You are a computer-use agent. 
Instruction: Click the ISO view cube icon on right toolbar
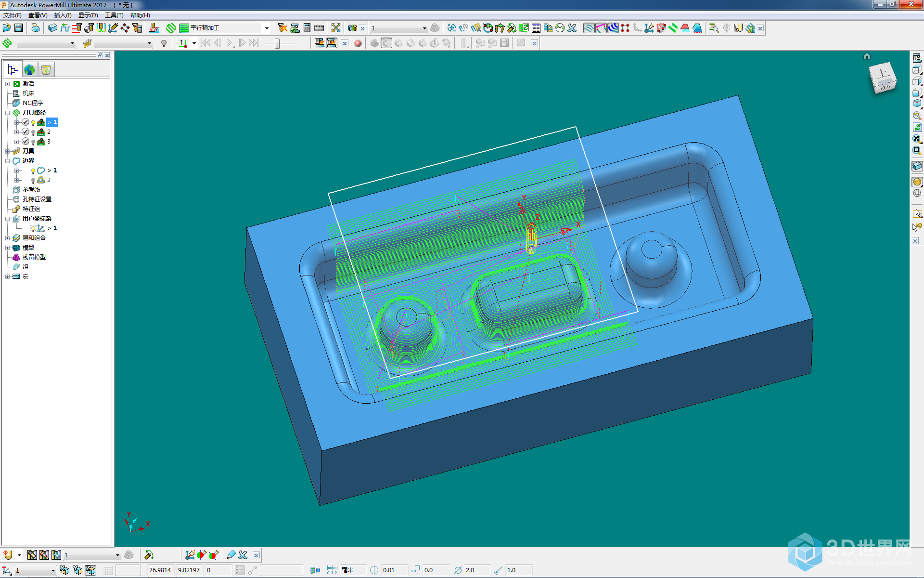pos(917,104)
